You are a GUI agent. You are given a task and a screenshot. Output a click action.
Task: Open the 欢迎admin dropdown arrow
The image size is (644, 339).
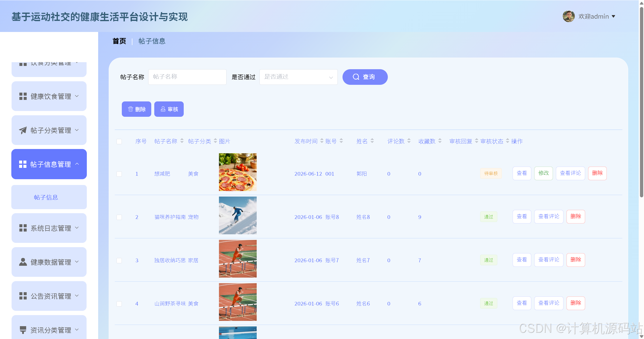coord(613,16)
